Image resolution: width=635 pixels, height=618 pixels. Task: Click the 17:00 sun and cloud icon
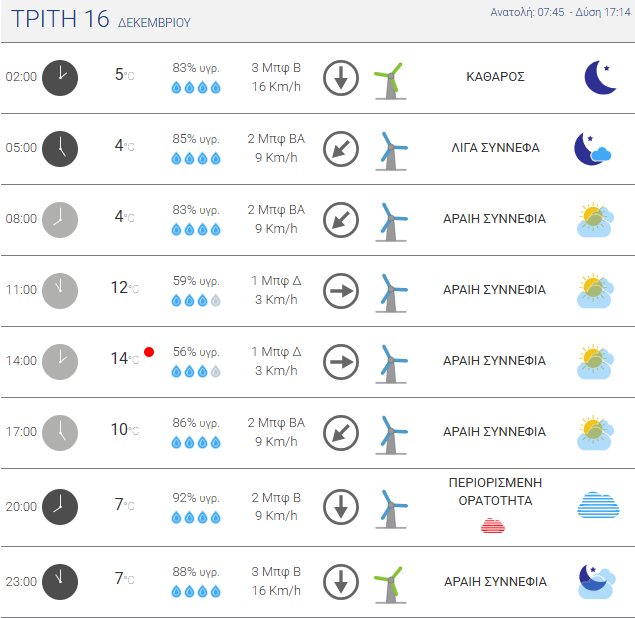point(595,432)
